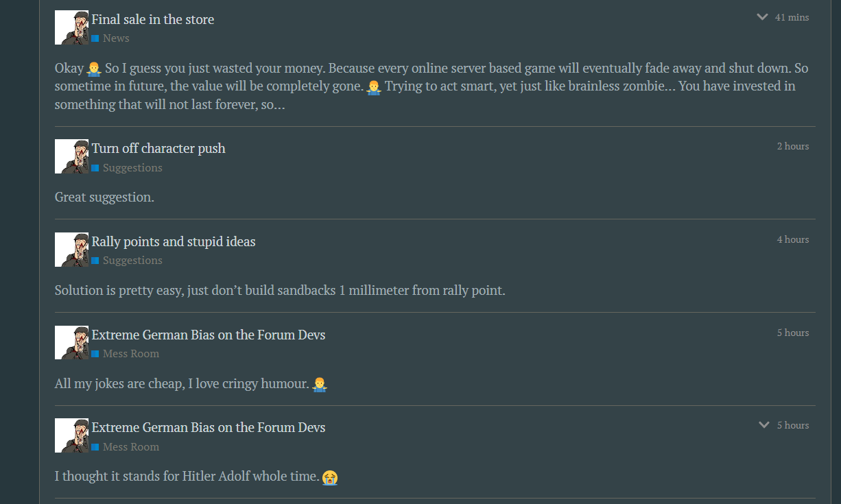Click the blue square beside Suggestions under 'Rally points and stupid ideas'
Screen dimensions: 841x504
95,261
